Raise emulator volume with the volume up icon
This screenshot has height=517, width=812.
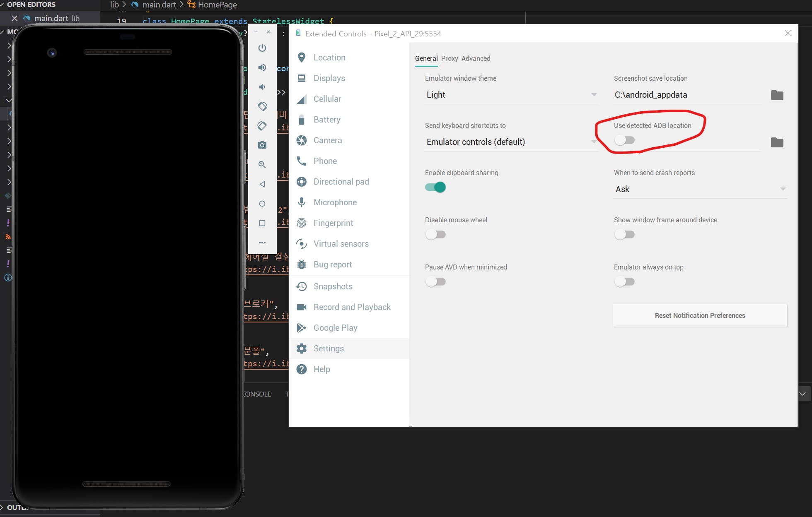point(262,67)
